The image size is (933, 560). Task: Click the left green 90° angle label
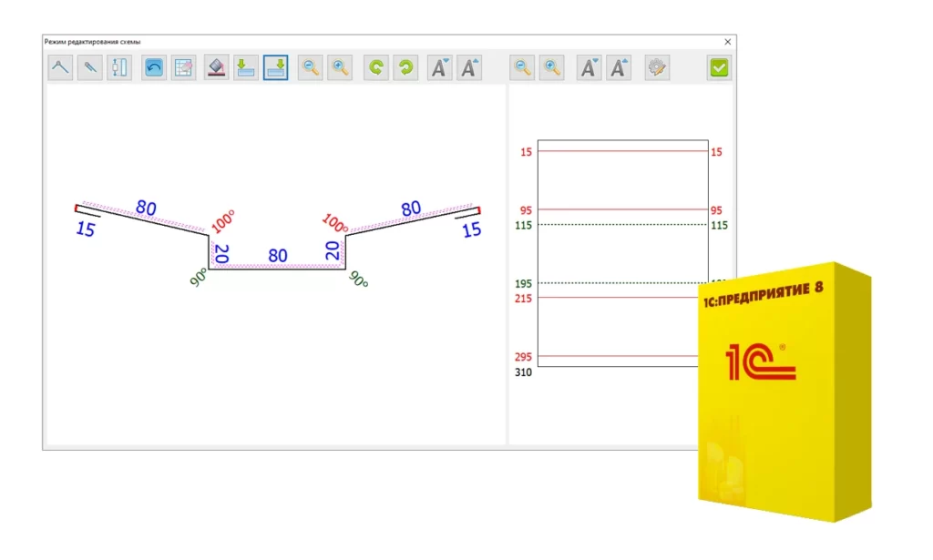coord(199,277)
